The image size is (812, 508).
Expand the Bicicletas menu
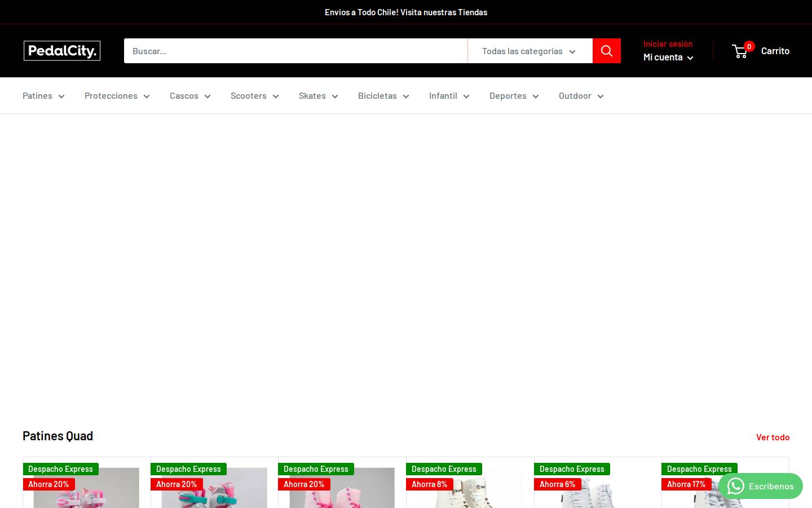(x=383, y=95)
